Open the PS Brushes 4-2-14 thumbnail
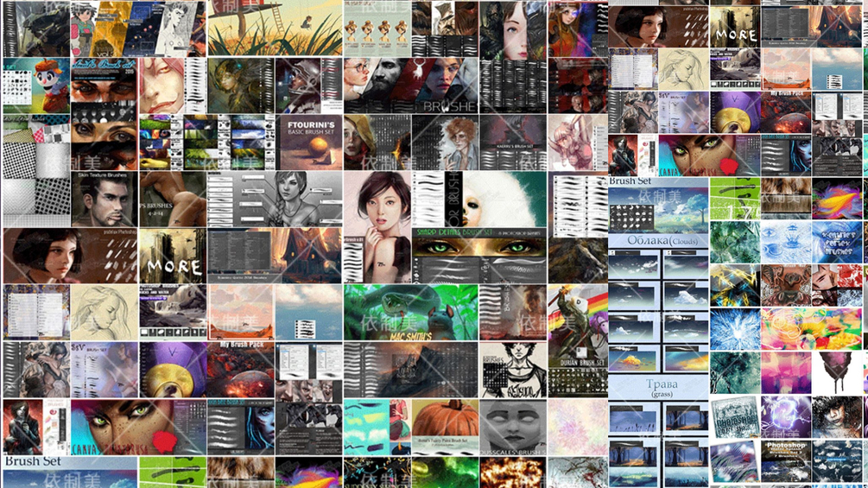Image resolution: width=868 pixels, height=488 pixels. tap(173, 200)
